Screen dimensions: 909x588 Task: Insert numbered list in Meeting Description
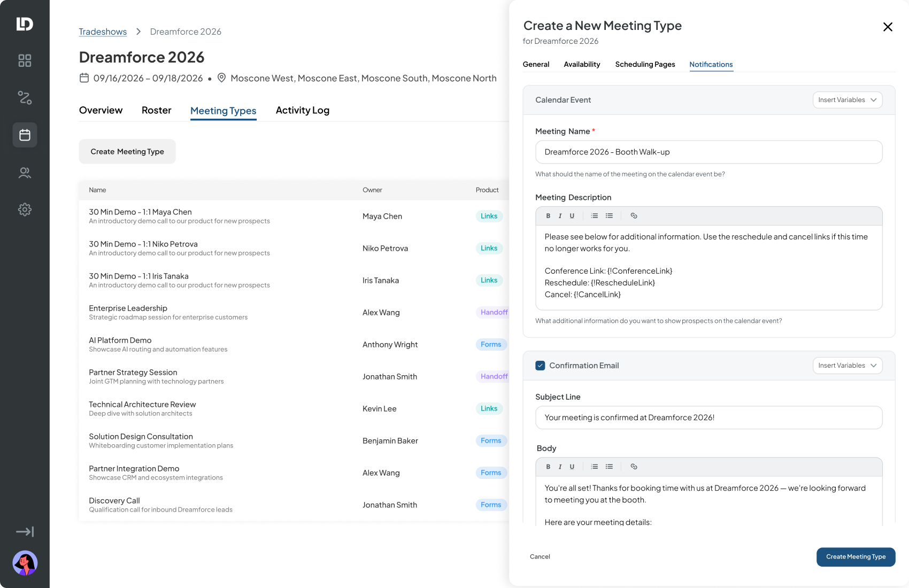point(595,216)
